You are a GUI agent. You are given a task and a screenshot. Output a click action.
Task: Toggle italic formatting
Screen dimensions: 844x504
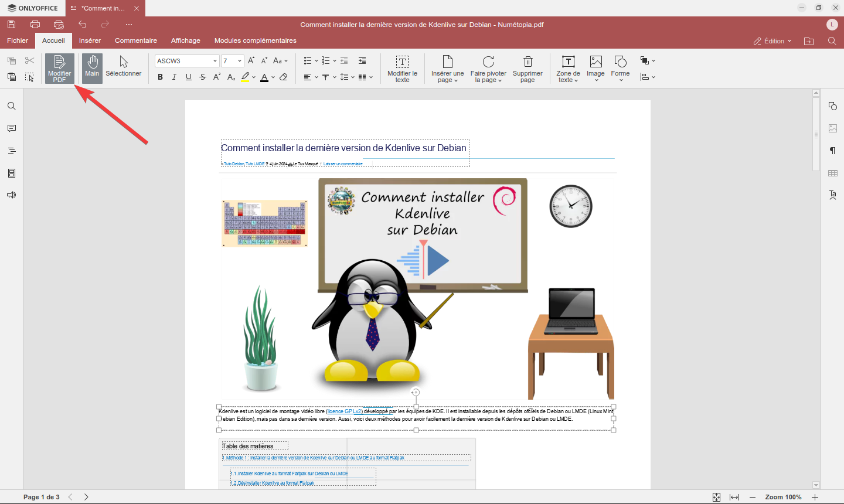tap(174, 77)
